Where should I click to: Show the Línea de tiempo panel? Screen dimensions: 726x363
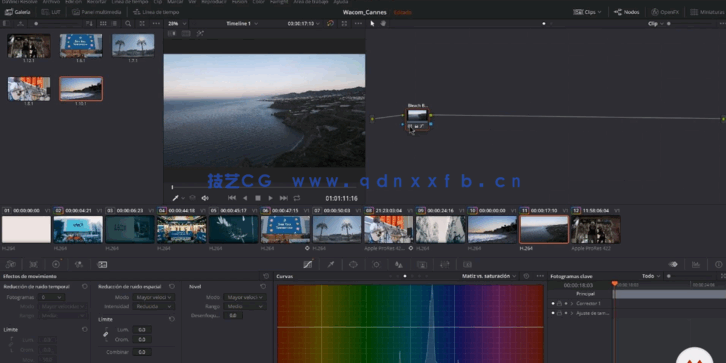[x=156, y=12]
